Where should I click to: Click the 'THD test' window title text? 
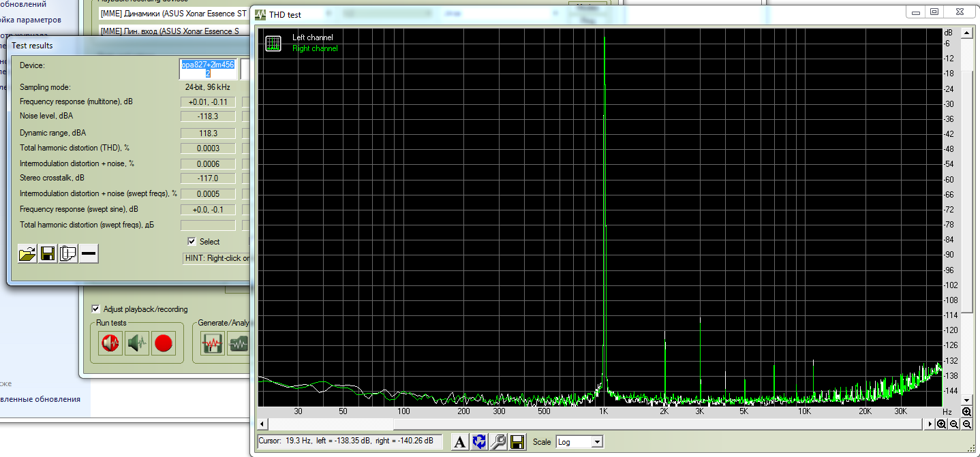(285, 14)
